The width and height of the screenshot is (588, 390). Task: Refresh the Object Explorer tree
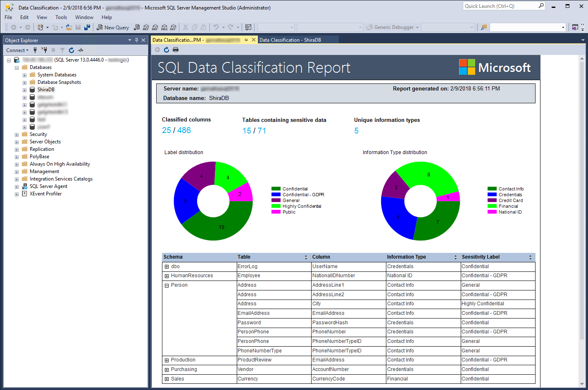coord(71,50)
